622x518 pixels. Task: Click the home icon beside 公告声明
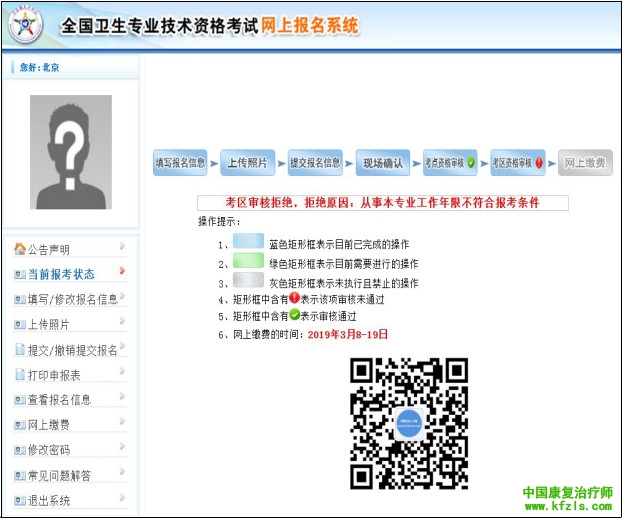click(x=20, y=249)
